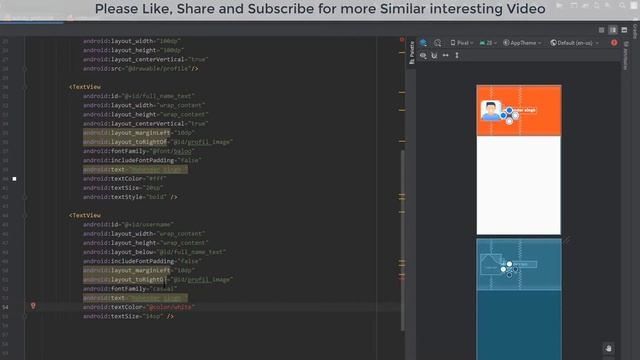This screenshot has width=640, height=360.
Task: Click android:fontFamily="@font/baloo" line
Action: [139, 151]
